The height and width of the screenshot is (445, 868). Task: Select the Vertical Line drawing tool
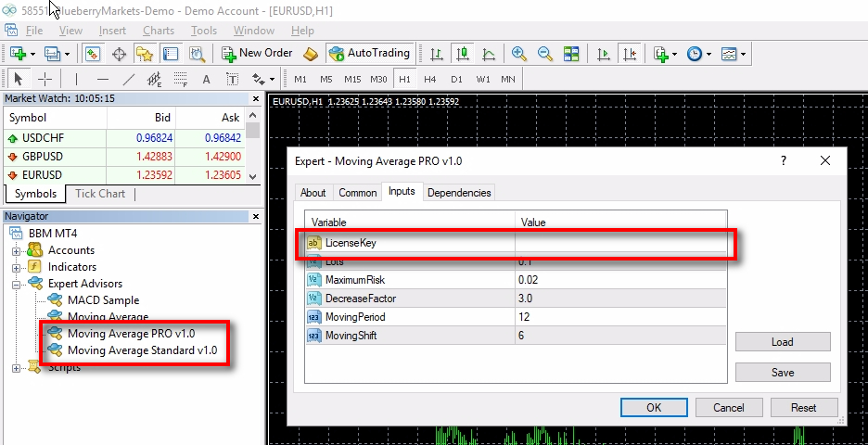76,79
